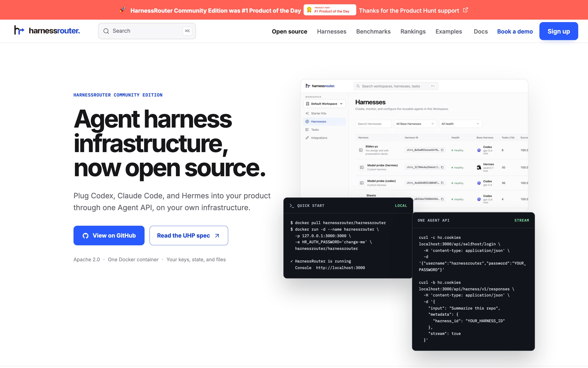Click the workspace building icon beside Default Workspace
588x368 pixels.
pyautogui.click(x=308, y=104)
